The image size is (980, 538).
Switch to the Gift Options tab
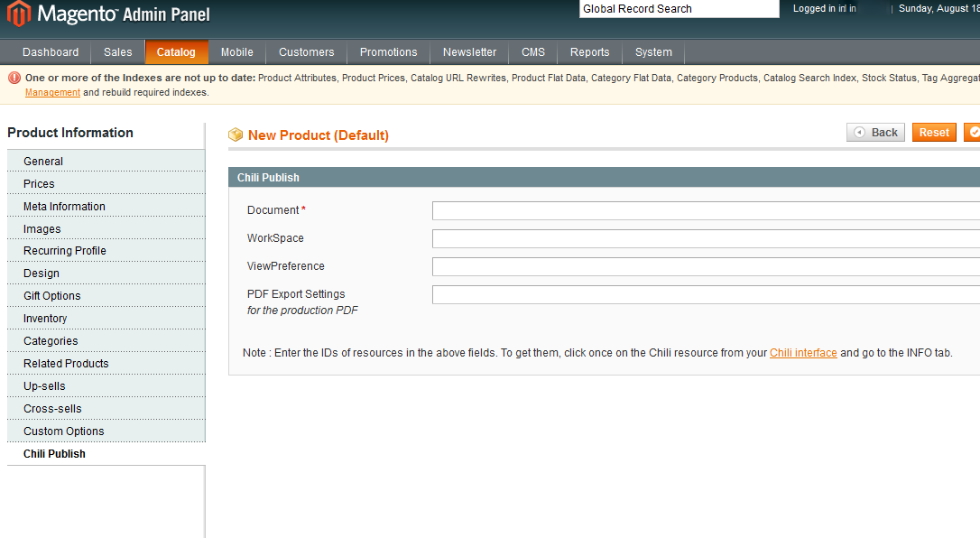(106, 295)
